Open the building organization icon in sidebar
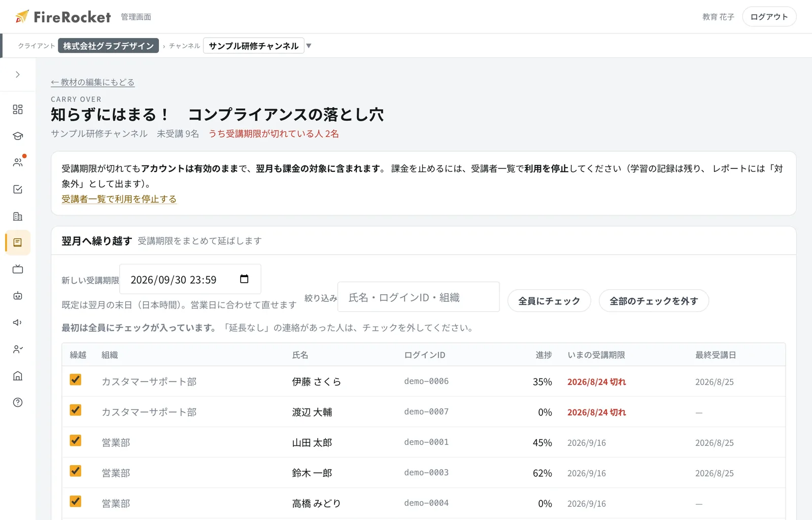This screenshot has width=812, height=520. point(18,216)
